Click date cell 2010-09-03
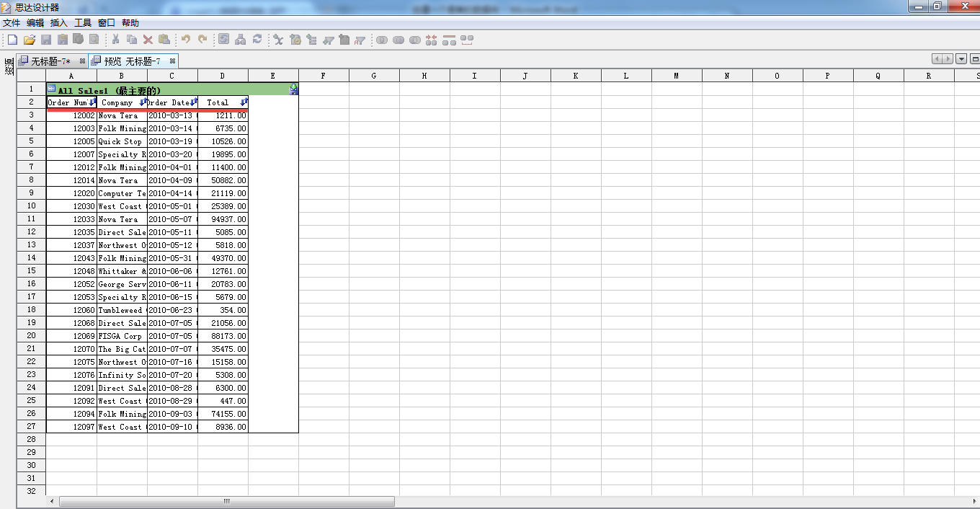 (x=172, y=414)
